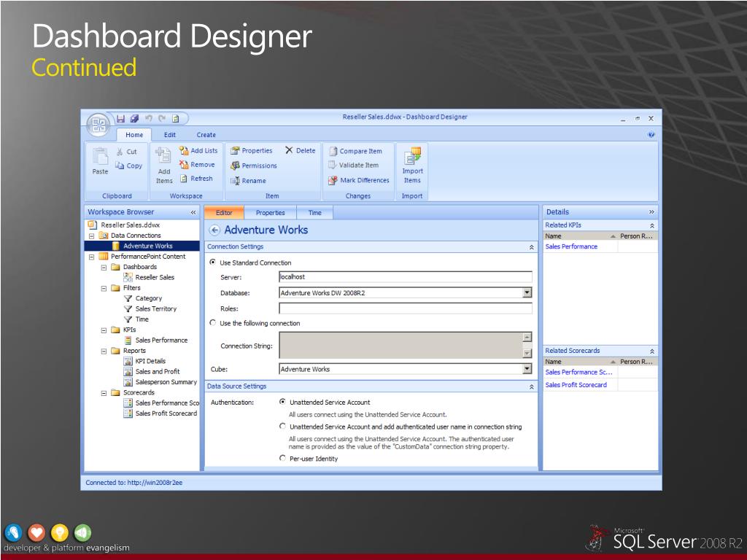The width and height of the screenshot is (747, 560).
Task: Click the Save icon in quick access toolbar
Action: tap(120, 118)
